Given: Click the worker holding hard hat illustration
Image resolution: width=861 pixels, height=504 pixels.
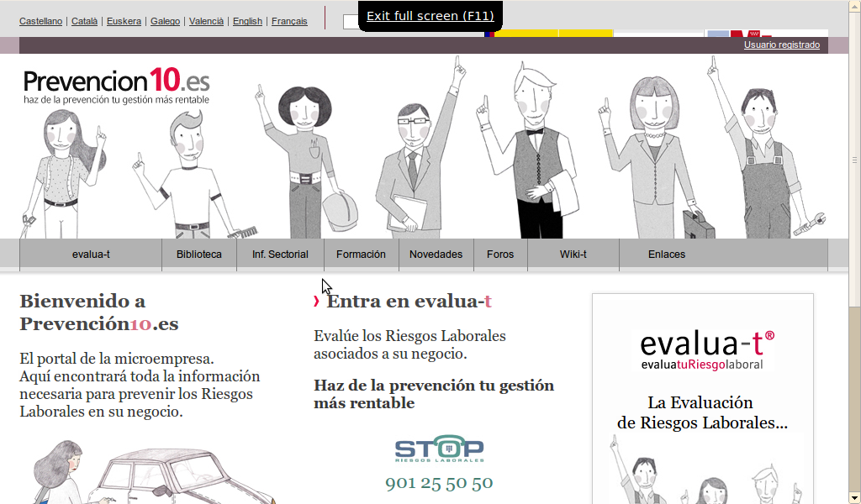Looking at the screenshot, I should click(x=304, y=162).
